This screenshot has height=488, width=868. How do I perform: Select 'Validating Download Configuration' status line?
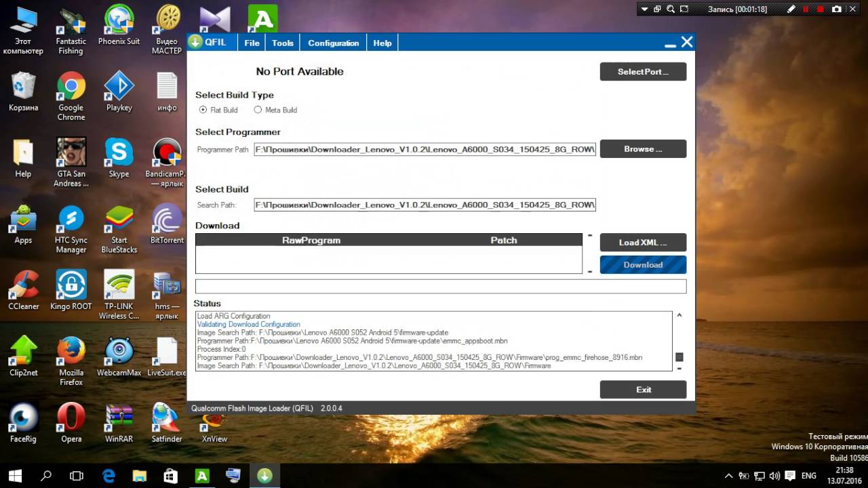tap(248, 325)
